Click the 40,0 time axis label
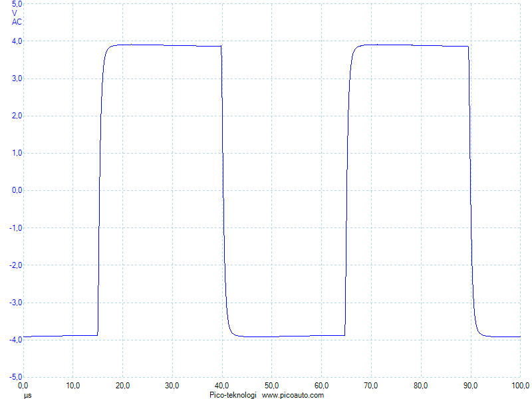 point(221,386)
